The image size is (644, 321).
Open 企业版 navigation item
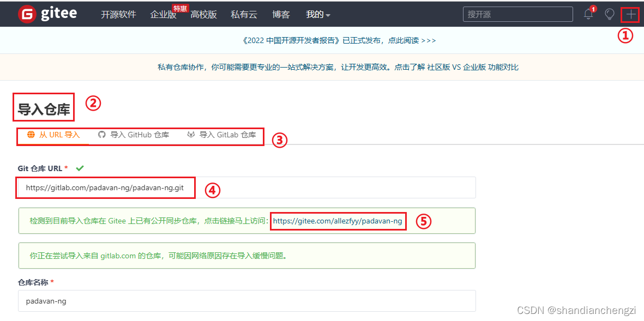pyautogui.click(x=163, y=15)
